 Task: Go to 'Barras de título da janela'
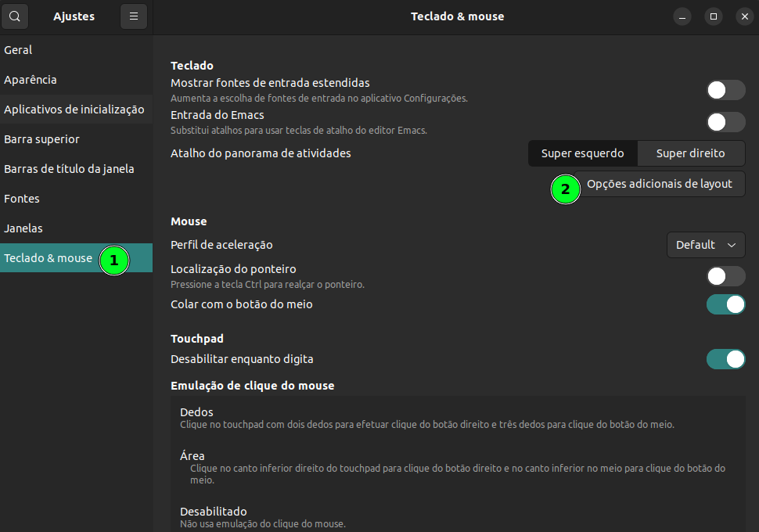(70, 168)
